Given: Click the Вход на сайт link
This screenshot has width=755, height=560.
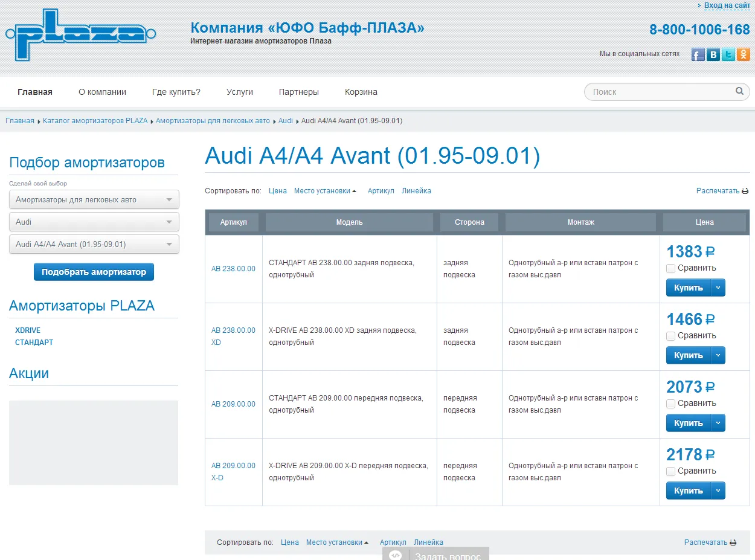Looking at the screenshot, I should pyautogui.click(x=727, y=5).
